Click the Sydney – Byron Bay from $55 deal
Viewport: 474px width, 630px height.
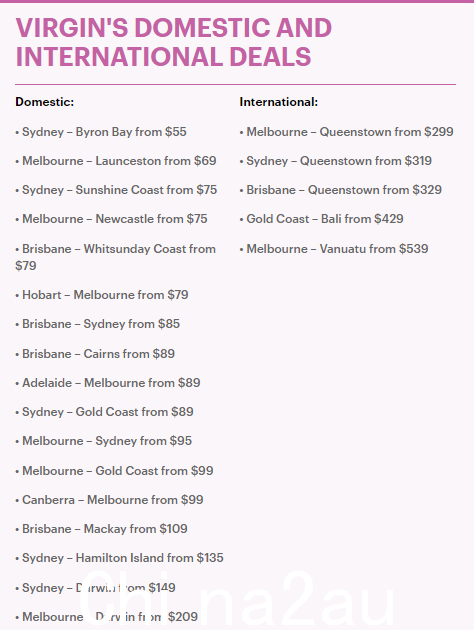[x=101, y=132]
